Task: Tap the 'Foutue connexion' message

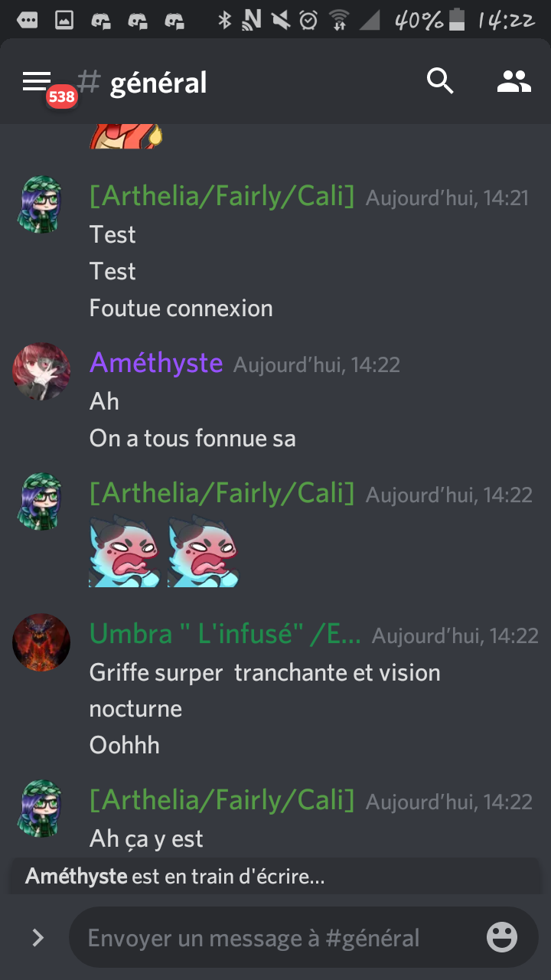Action: click(x=181, y=309)
